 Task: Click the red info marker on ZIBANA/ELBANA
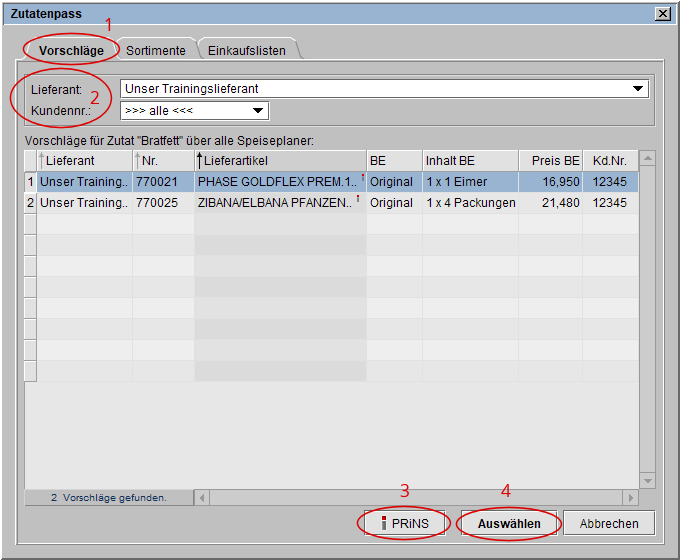click(358, 199)
